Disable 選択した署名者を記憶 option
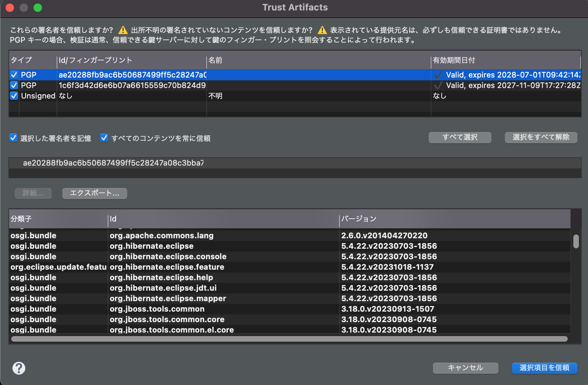This screenshot has width=588, height=385. coord(13,138)
